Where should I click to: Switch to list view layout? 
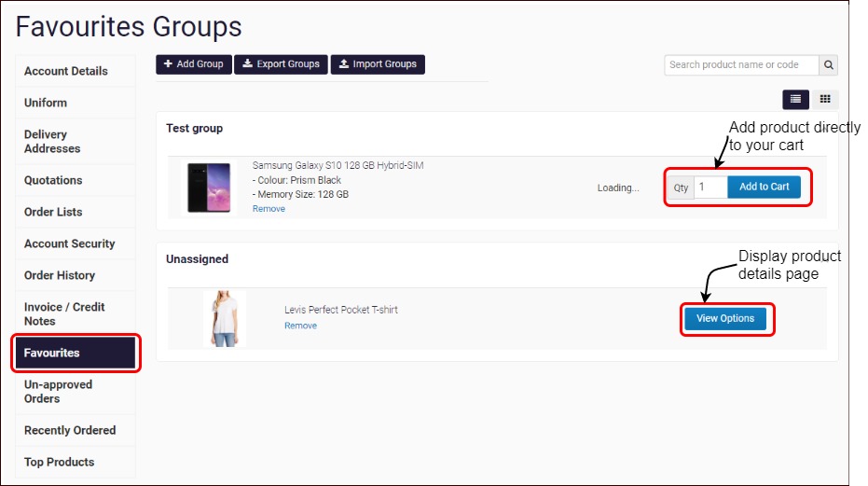pyautogui.click(x=795, y=99)
